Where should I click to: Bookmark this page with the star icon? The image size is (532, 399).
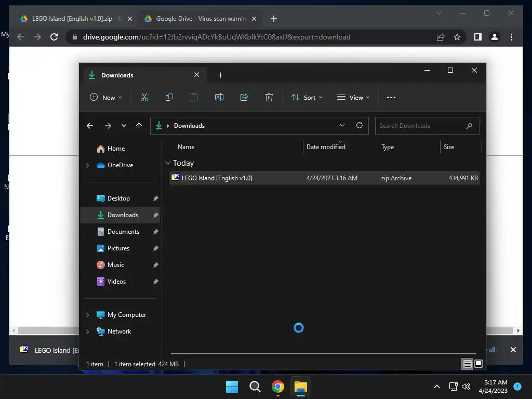[x=457, y=37]
